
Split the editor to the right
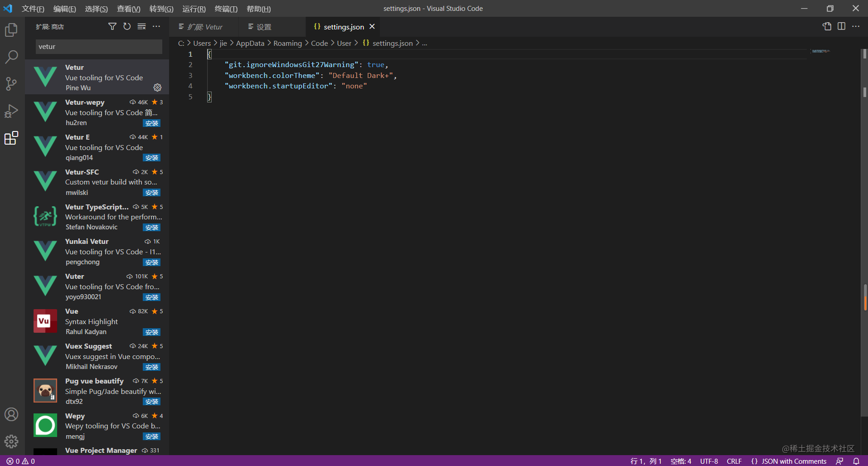(842, 27)
